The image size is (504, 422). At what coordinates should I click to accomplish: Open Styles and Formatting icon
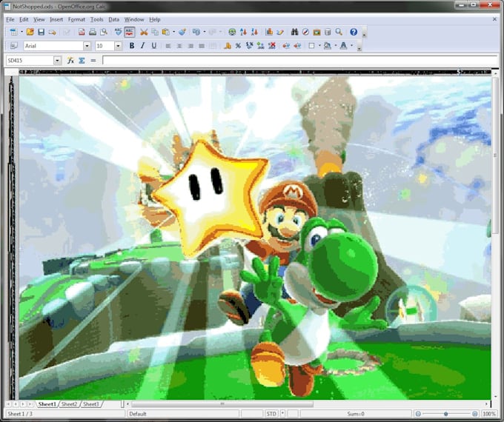13,46
